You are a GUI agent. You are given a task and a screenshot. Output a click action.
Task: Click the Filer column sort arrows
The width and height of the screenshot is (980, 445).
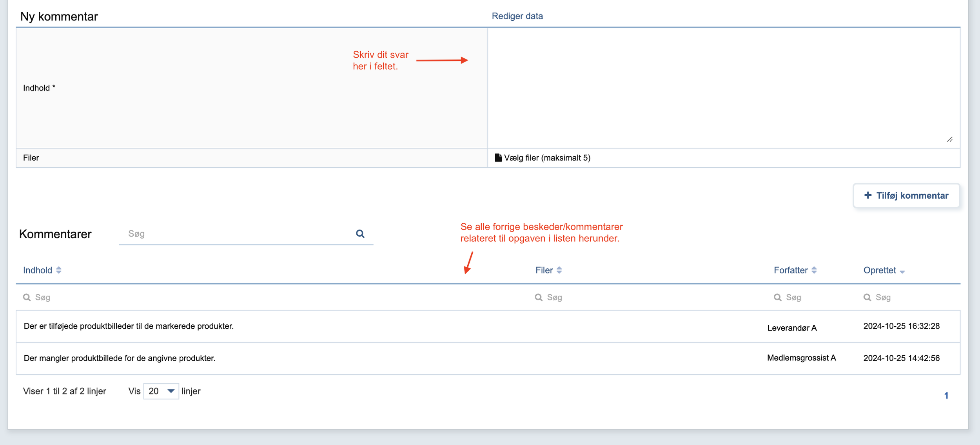[x=559, y=270]
